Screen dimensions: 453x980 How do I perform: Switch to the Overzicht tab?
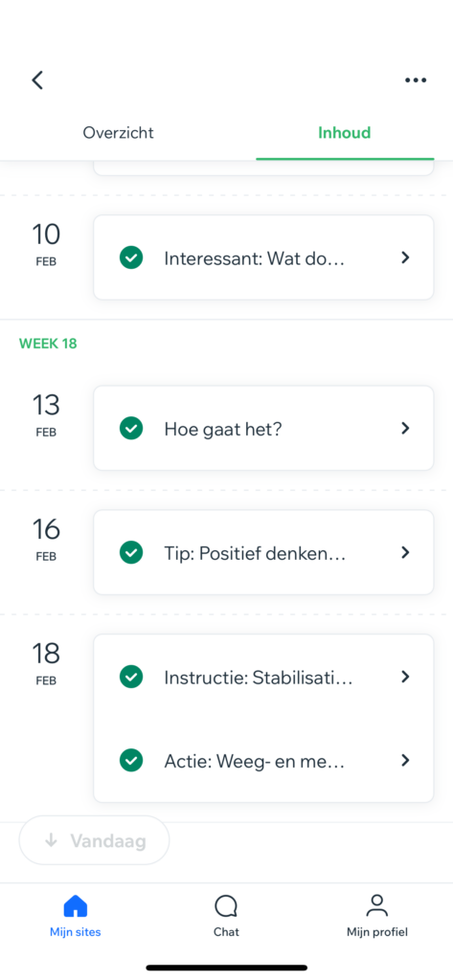coord(118,132)
